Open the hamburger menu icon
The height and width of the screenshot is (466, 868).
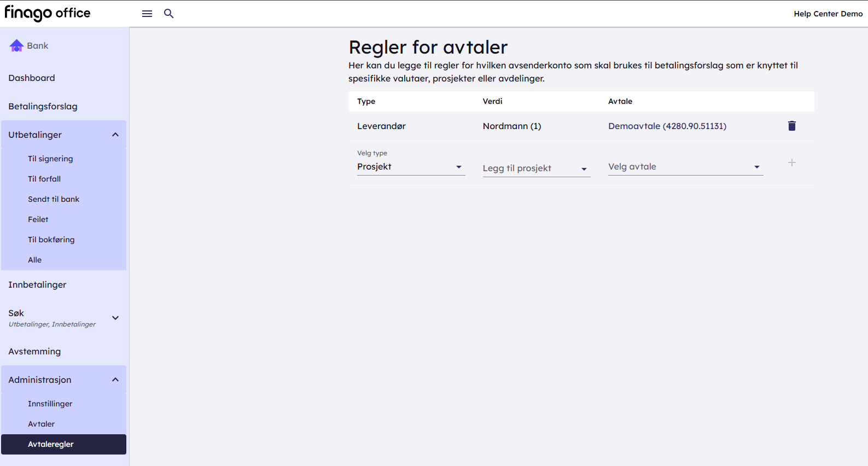[x=147, y=14]
